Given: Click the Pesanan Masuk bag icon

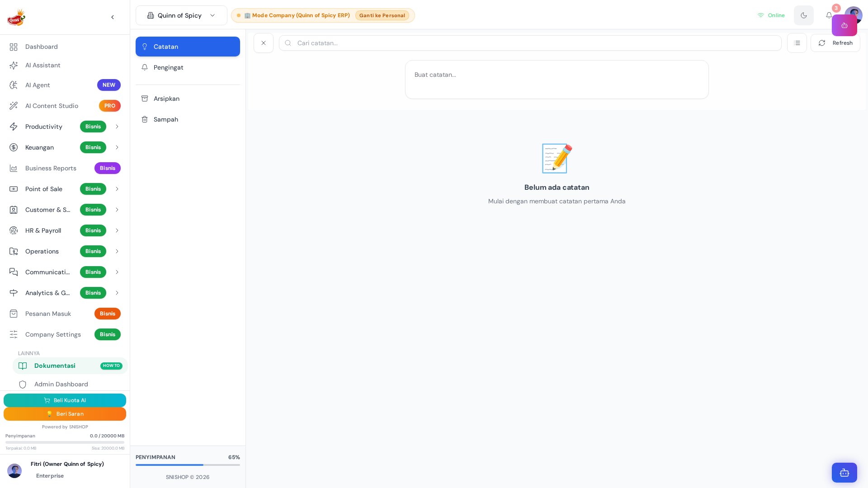Looking at the screenshot, I should click(x=14, y=314).
